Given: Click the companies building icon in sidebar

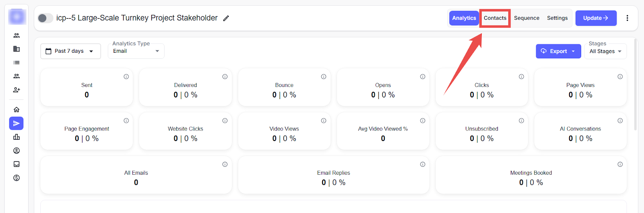Looking at the screenshot, I should (17, 49).
